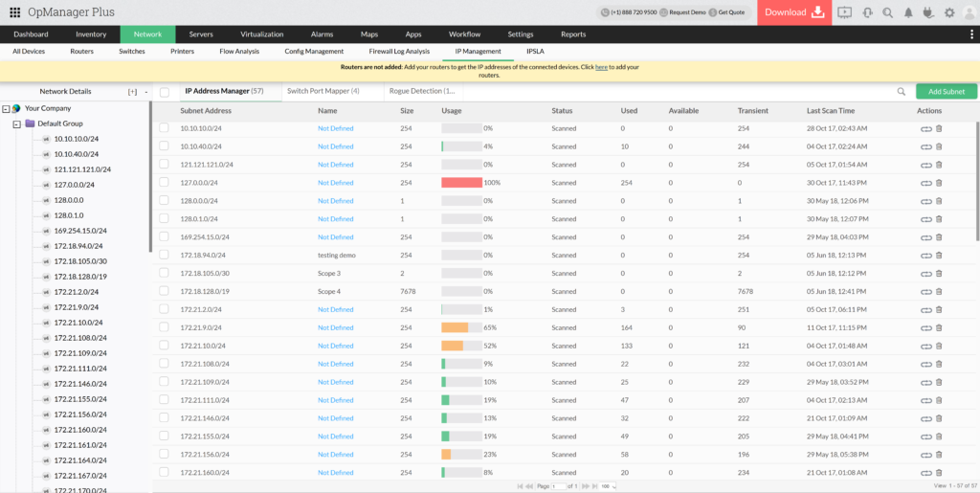Open the Alarms menu
Screen dimensions: 980x493
(323, 34)
